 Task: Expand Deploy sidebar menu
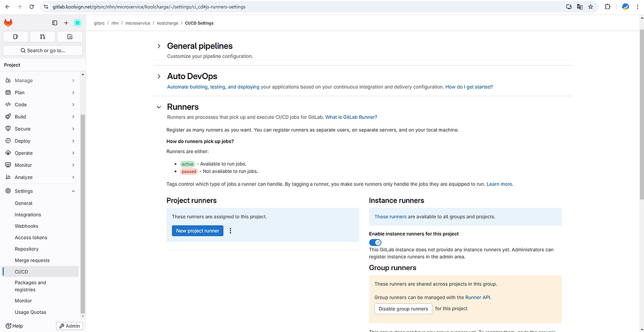[40, 141]
